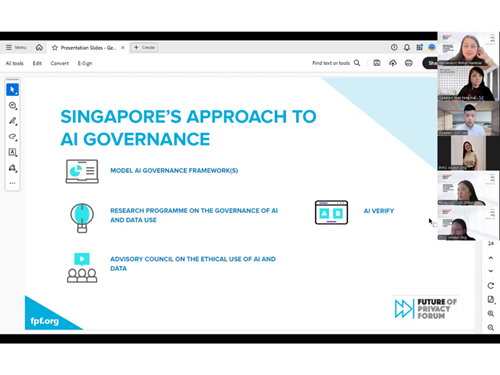Open page display options icon
The width and height of the screenshot is (500, 375).
coord(491,300)
